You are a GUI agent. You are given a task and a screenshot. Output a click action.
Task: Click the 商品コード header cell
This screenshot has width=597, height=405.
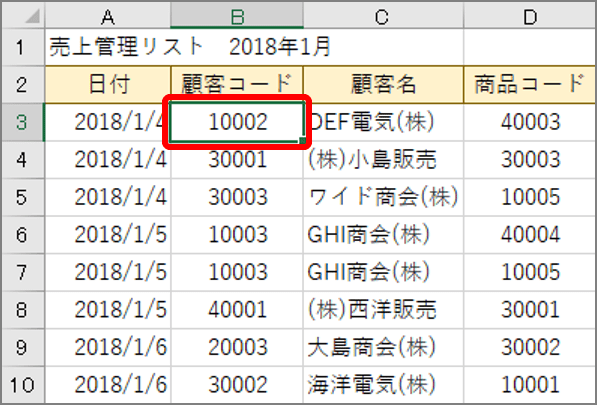point(530,85)
